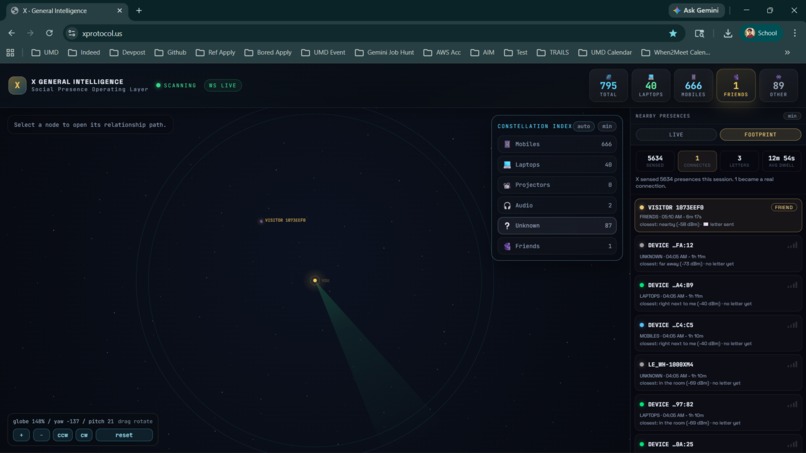Select the 40 LAPTOPS stat card
This screenshot has height=453, width=806.
651,85
